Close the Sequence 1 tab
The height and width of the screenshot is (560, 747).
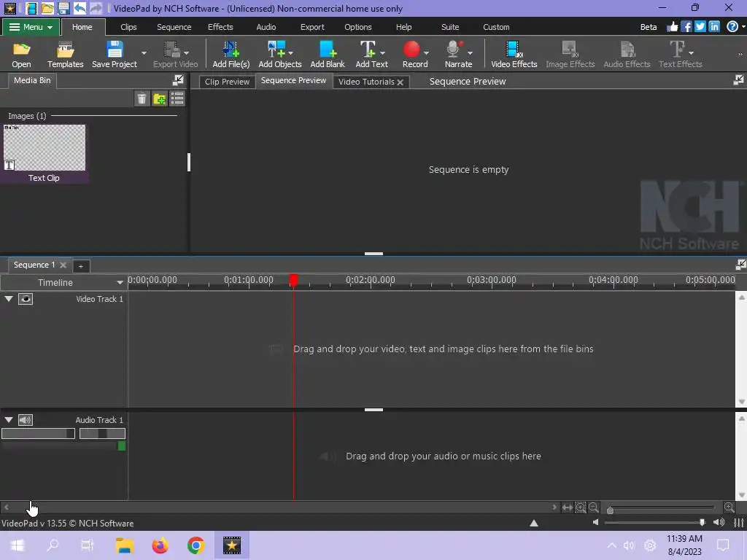coord(63,265)
